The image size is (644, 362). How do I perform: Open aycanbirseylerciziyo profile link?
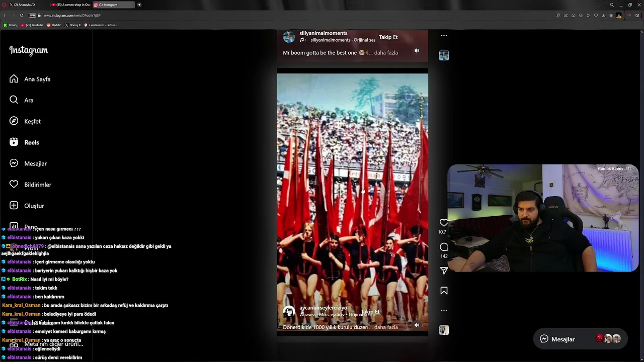[x=323, y=308]
